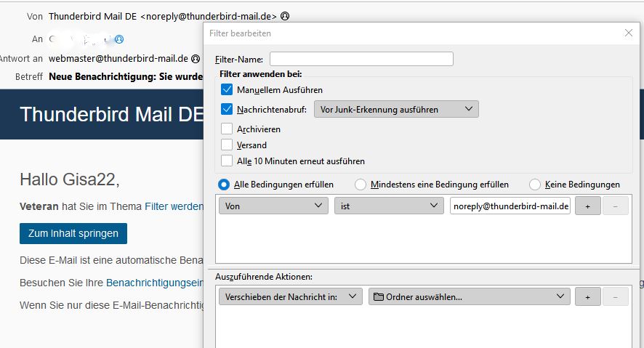Screen dimensions: 644x348
Task: Add an action row with plus button
Action: coord(588,296)
